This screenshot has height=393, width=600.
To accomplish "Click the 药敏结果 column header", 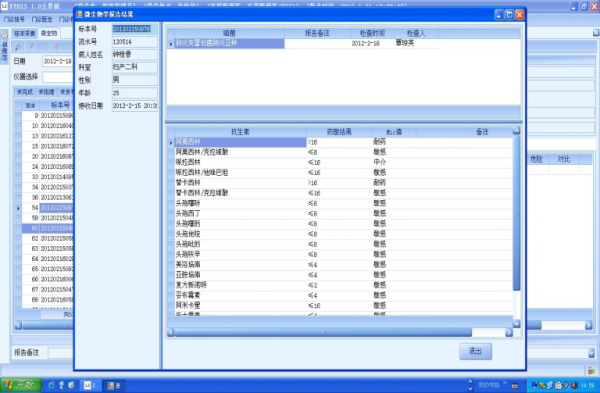I will pyautogui.click(x=339, y=132).
